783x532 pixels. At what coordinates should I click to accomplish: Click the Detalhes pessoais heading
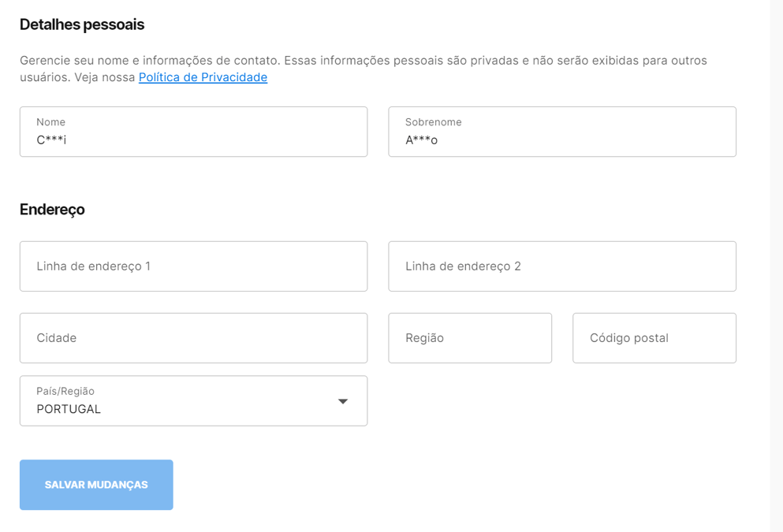coord(82,24)
